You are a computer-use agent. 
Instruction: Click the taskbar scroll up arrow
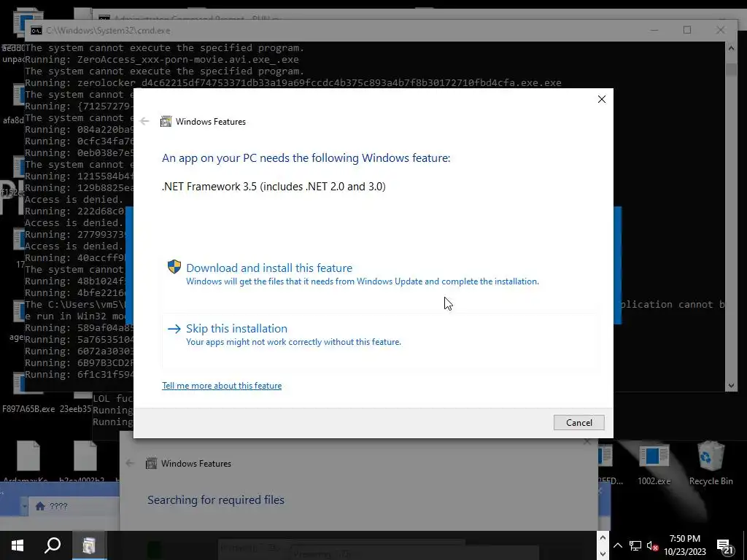pos(603,538)
